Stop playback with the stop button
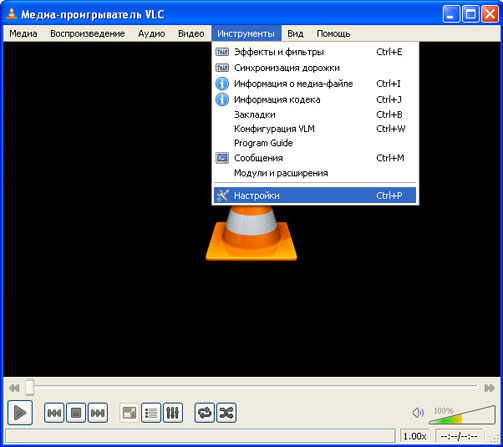503x447 pixels. tap(76, 413)
